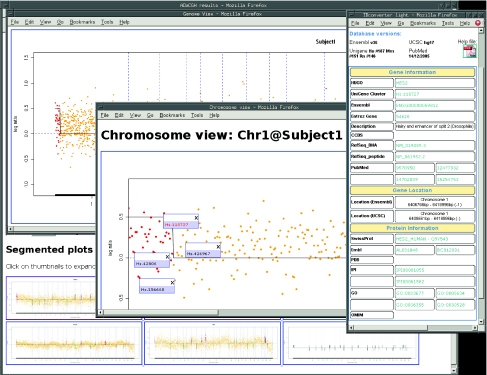This screenshot has height=375, width=487.
Task: Close the Hs.115727 label box
Action: point(196,218)
